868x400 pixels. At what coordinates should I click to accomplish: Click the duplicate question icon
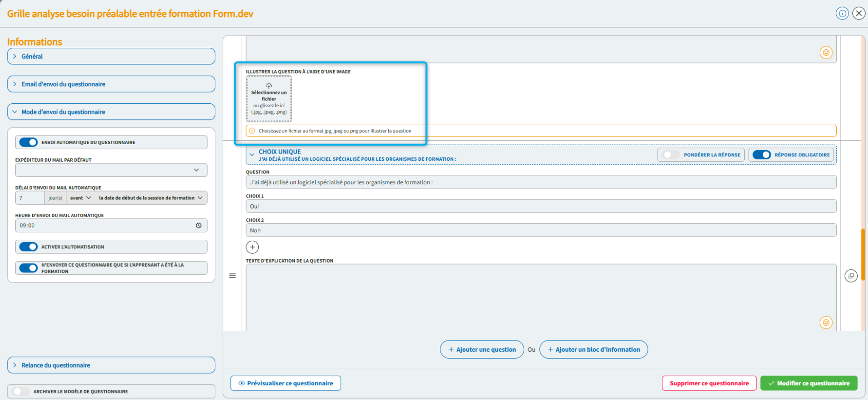point(851,276)
